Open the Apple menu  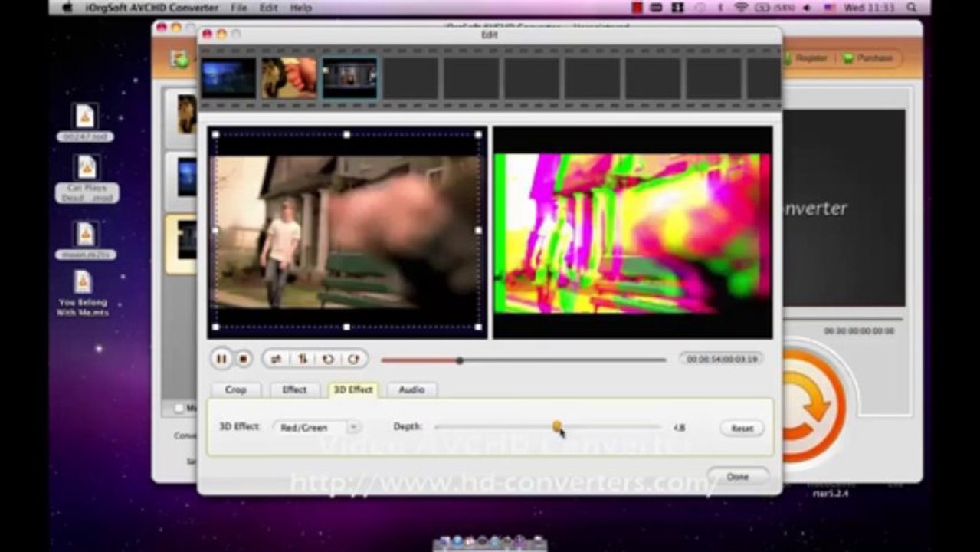(x=67, y=8)
